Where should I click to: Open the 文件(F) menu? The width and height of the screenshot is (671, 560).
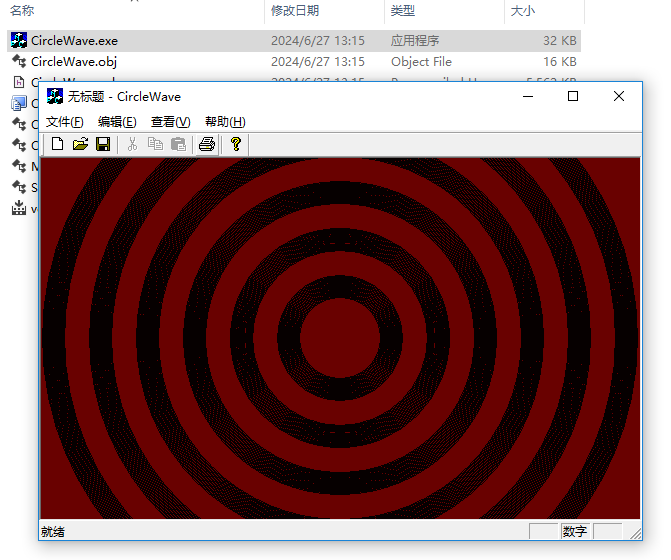click(x=65, y=122)
